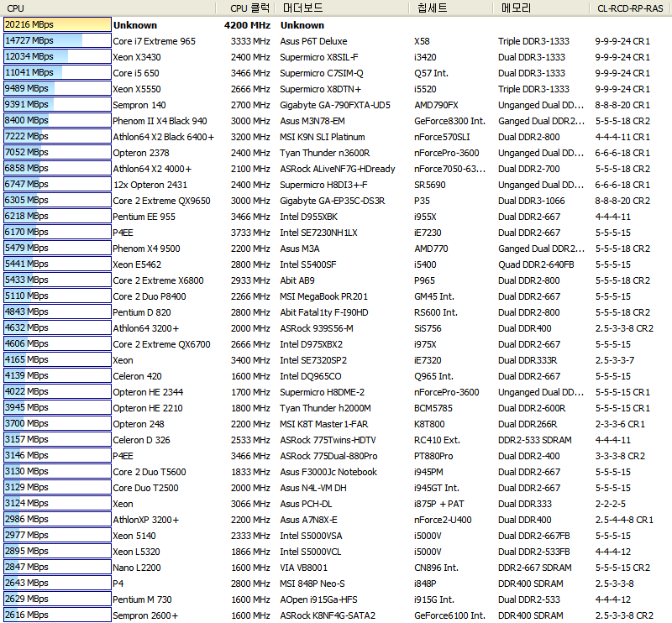Screen dimensions: 672x623
Task: Click the GeForce8300 Int. chipset cell
Action: pyautogui.click(x=449, y=121)
